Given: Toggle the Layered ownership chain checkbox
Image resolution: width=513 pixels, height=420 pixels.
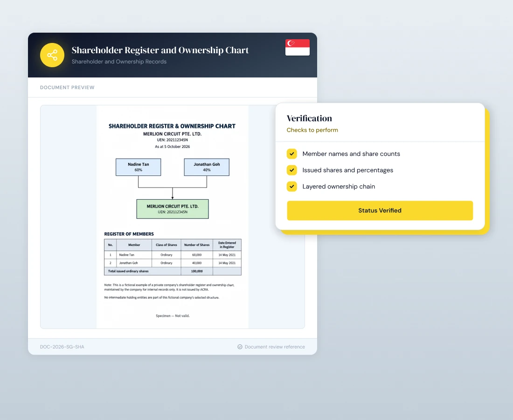Looking at the screenshot, I should (x=292, y=186).
